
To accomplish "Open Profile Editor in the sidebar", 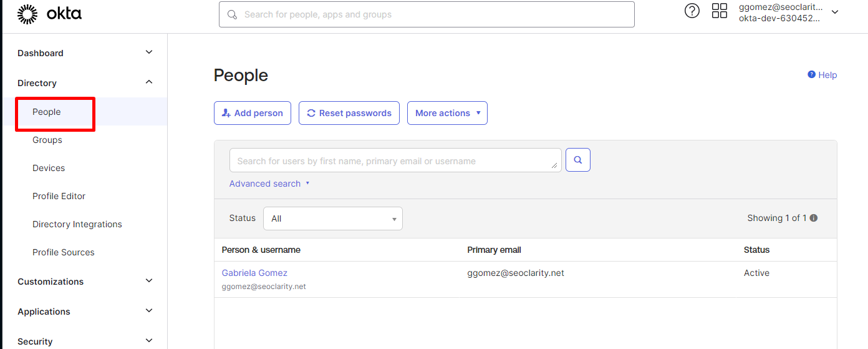I will 59,196.
